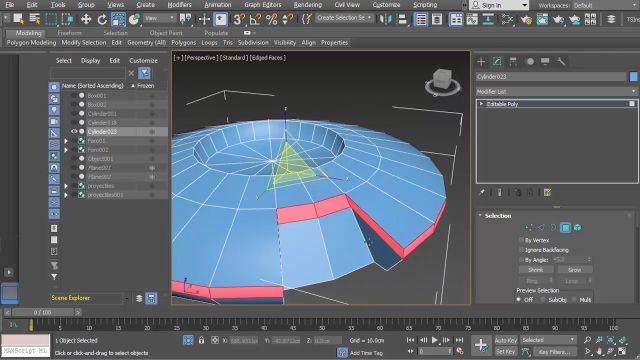The width and height of the screenshot is (640, 360).
Task: Click the object color swatch beside Cylinder023
Action: pyautogui.click(x=633, y=76)
